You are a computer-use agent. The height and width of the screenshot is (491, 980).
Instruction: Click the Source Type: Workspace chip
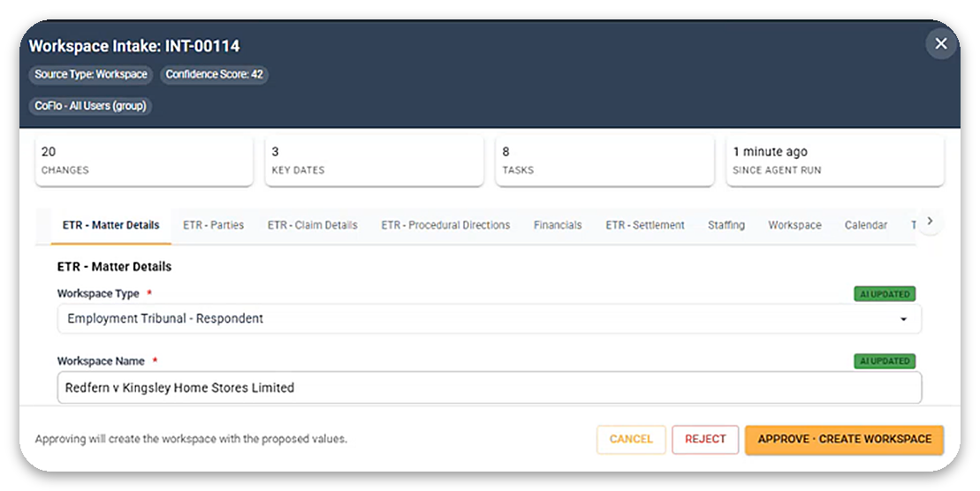(x=91, y=74)
